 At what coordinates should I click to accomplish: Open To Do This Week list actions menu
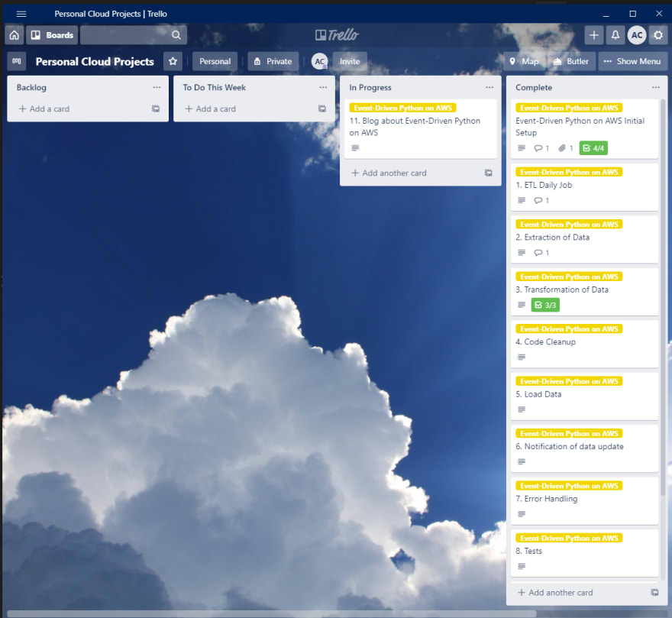(x=323, y=87)
